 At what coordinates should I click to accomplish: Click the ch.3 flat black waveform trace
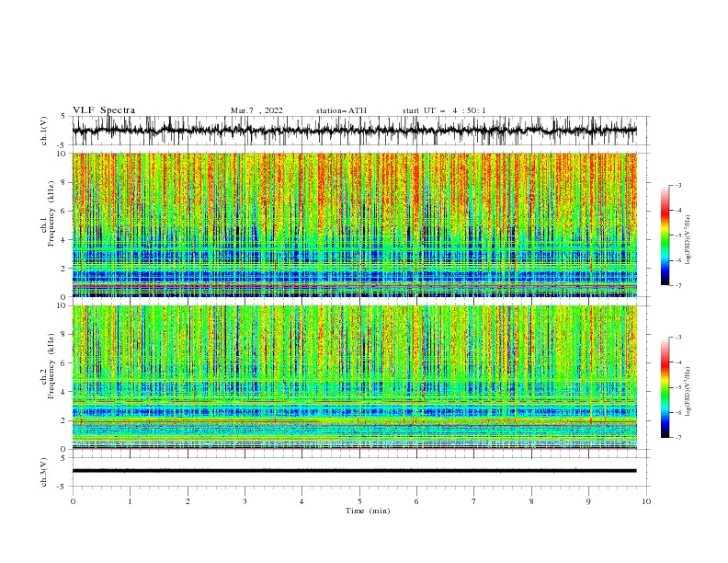[354, 471]
